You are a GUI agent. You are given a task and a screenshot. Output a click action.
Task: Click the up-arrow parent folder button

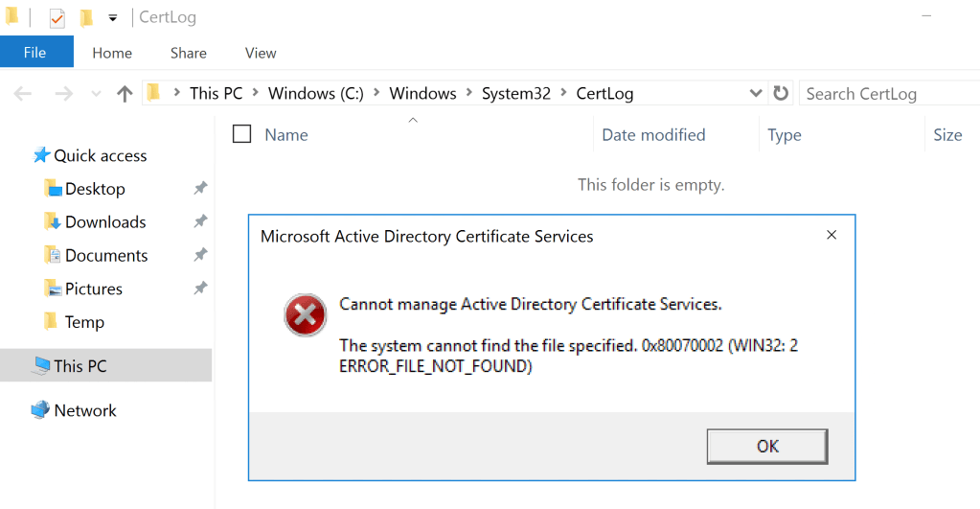(125, 93)
